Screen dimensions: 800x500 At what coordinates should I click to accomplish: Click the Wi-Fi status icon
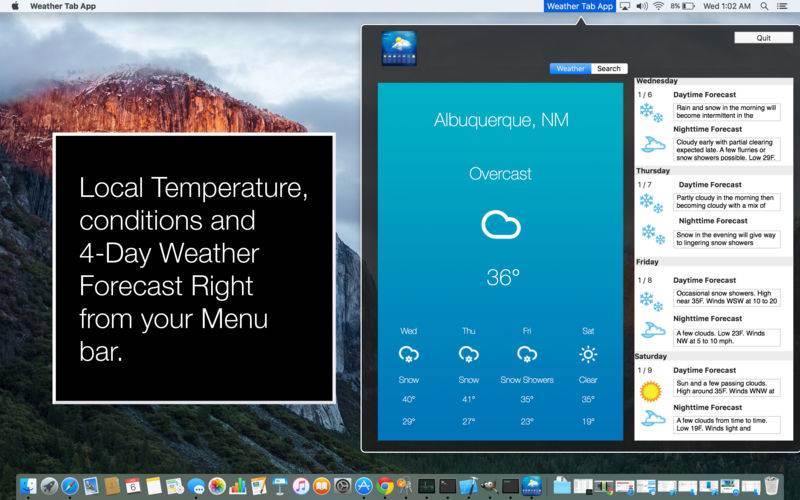tap(658, 6)
